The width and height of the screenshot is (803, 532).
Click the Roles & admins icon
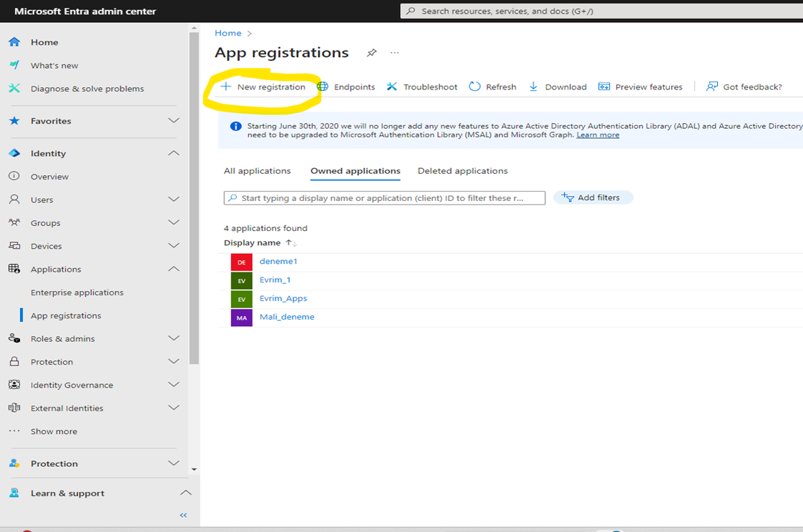point(14,338)
